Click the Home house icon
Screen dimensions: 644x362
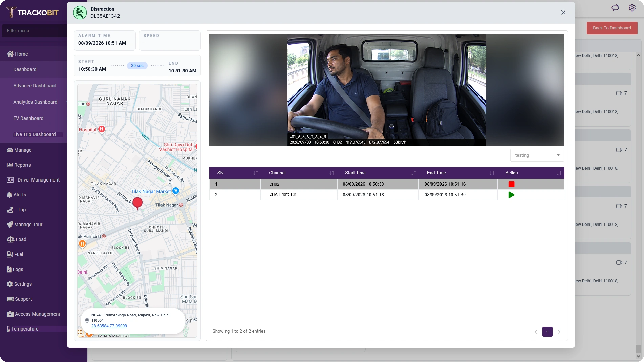click(x=10, y=54)
